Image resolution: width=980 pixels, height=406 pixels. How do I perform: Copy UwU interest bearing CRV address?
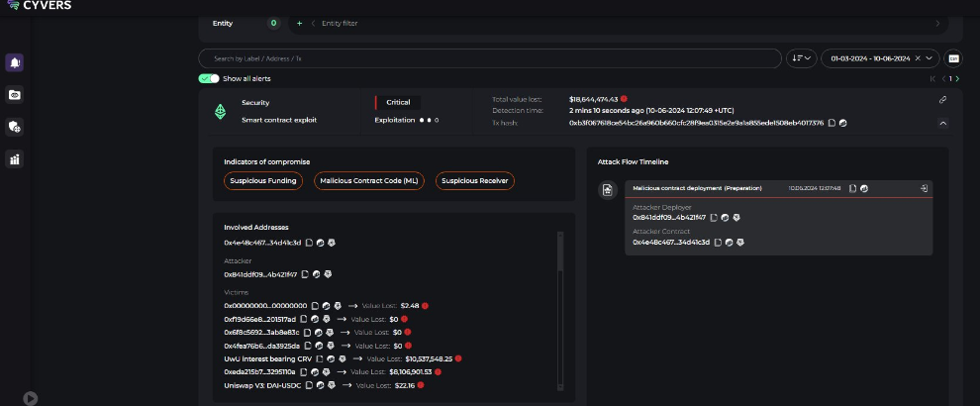(x=320, y=359)
